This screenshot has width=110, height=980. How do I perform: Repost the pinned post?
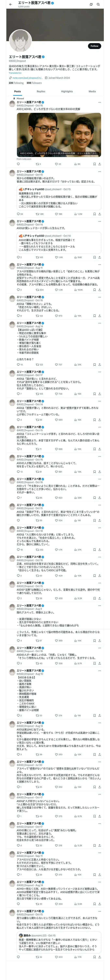pyautogui.click(x=37, y=164)
